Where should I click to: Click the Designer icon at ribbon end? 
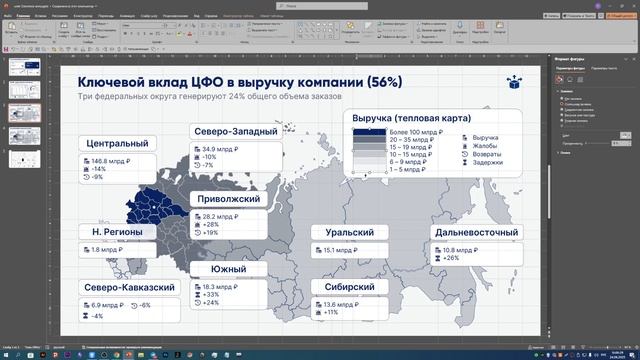point(500,26)
